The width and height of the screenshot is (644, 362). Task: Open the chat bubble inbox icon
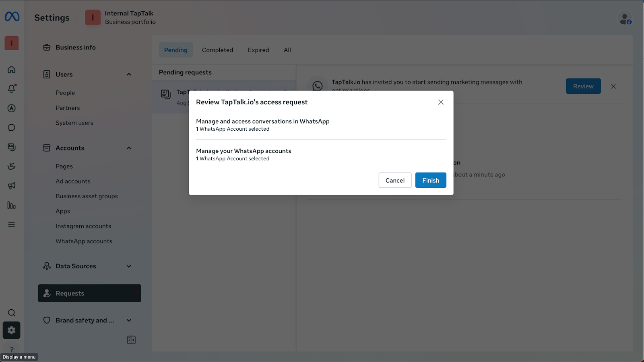coord(12,128)
